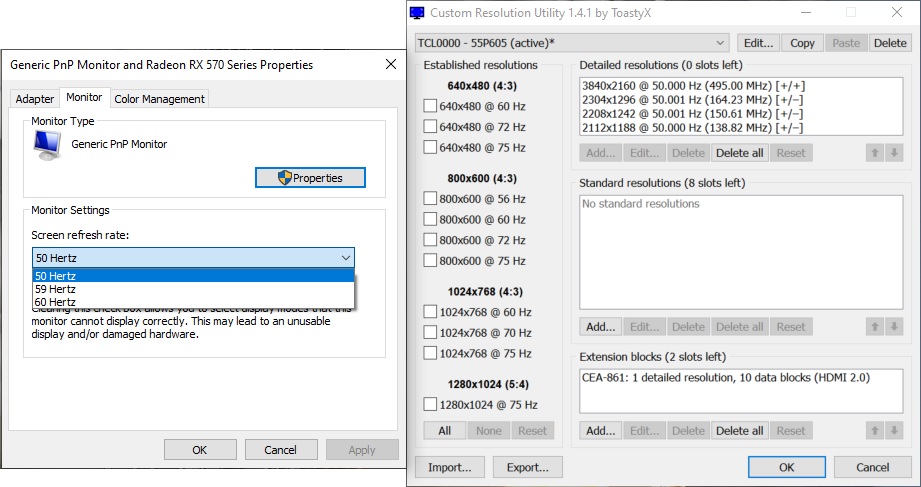The height and width of the screenshot is (487, 921).
Task: Choose 59 Hertz refresh rate option
Action: pyautogui.click(x=56, y=289)
